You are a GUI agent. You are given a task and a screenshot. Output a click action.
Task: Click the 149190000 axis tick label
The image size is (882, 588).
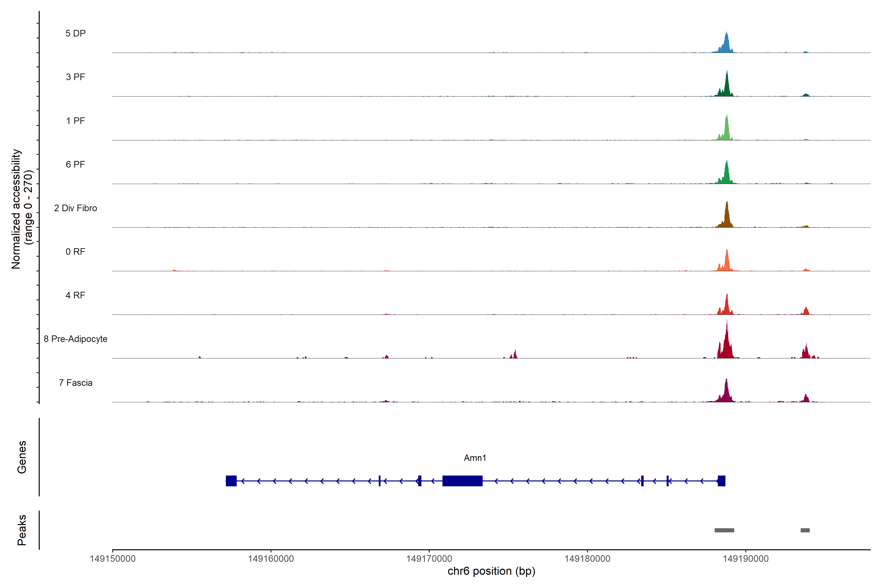(746, 559)
